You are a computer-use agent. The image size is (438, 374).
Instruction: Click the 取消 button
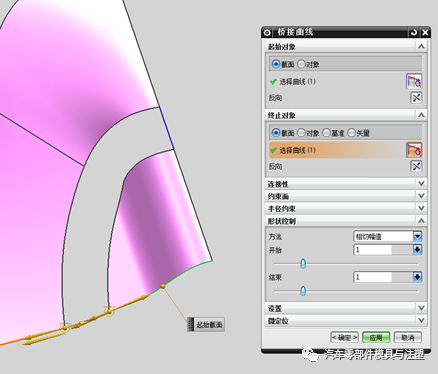pos(408,337)
